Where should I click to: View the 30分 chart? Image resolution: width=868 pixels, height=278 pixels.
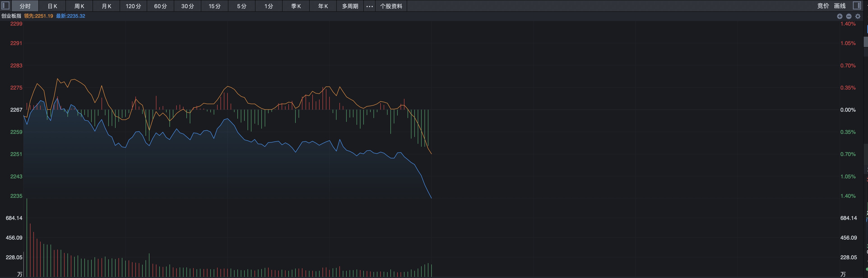point(187,6)
